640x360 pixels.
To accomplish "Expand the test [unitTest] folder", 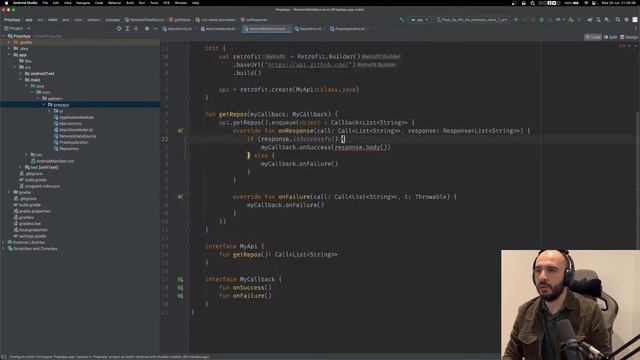I will [x=21, y=167].
